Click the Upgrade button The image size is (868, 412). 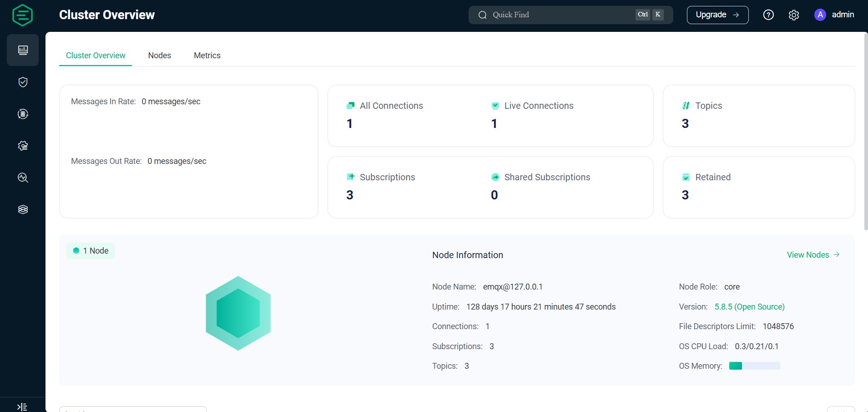pyautogui.click(x=717, y=15)
